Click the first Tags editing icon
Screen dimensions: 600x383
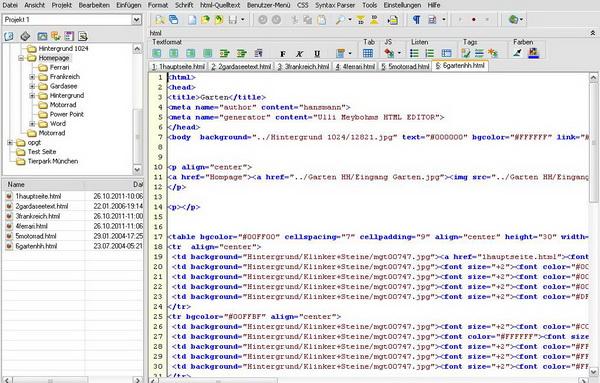tap(466, 53)
